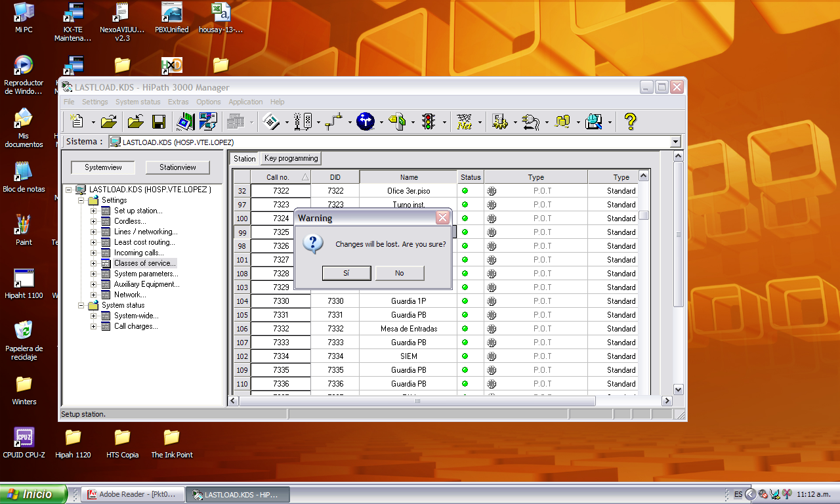Switch to Adobe Reader taskbar button
The image size is (840, 504).
pos(133,495)
